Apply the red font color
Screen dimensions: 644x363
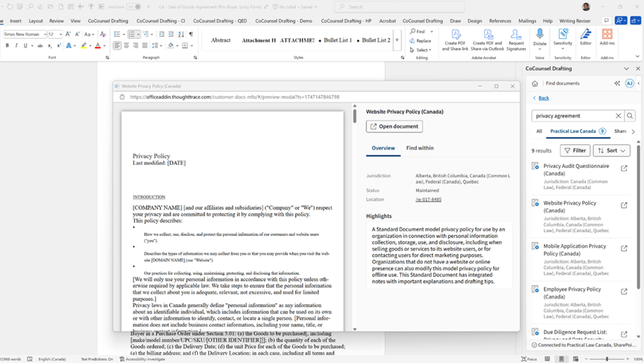[x=97, y=45]
